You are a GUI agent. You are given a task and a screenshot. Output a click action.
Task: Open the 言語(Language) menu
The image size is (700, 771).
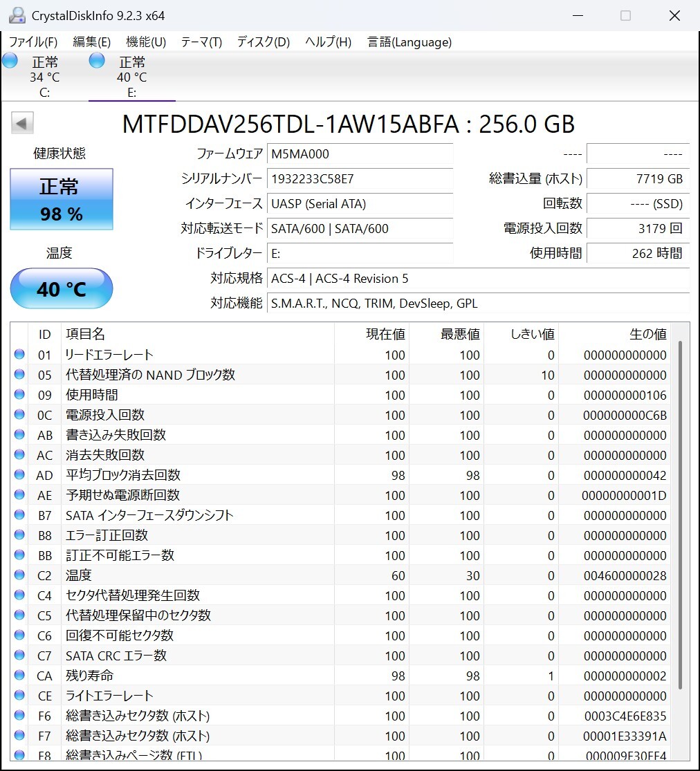[408, 42]
